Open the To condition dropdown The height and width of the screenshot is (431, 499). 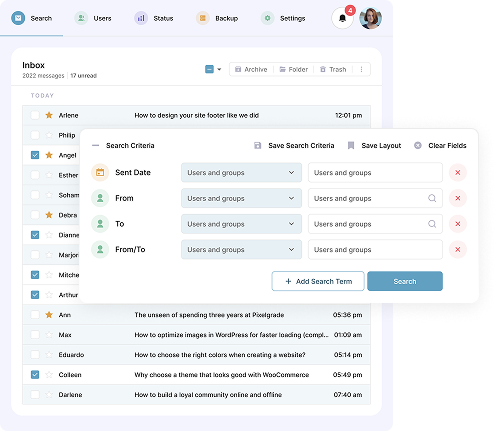(241, 224)
